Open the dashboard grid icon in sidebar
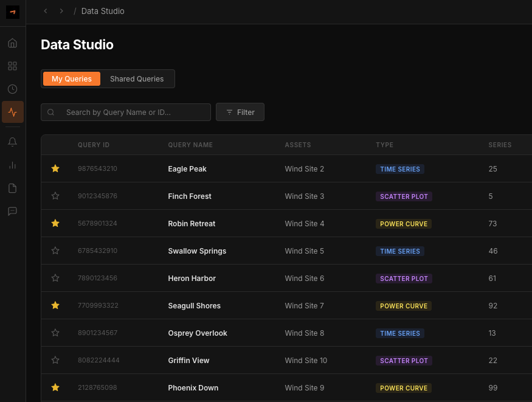Image resolution: width=532 pixels, height=402 pixels. 13,66
